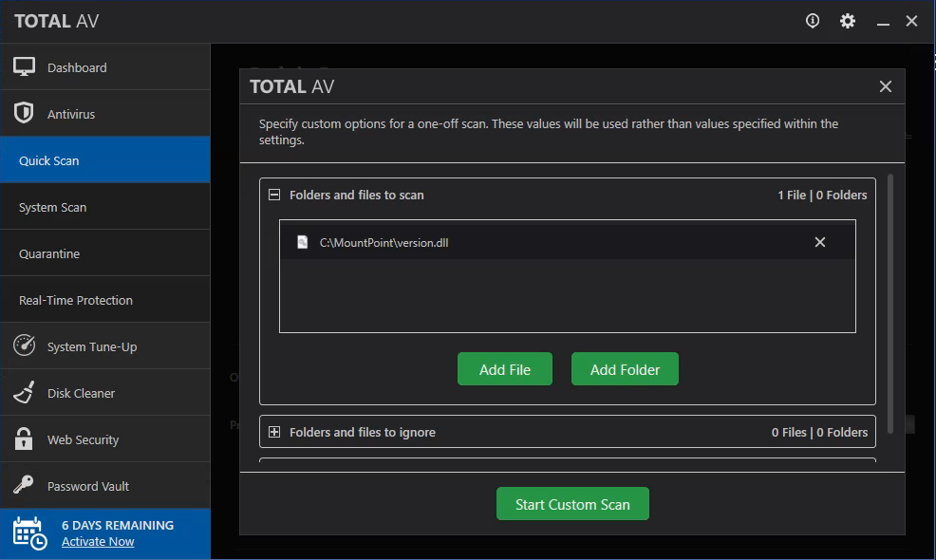The image size is (936, 560).
Task: Close the Total AV main window
Action: point(911,21)
